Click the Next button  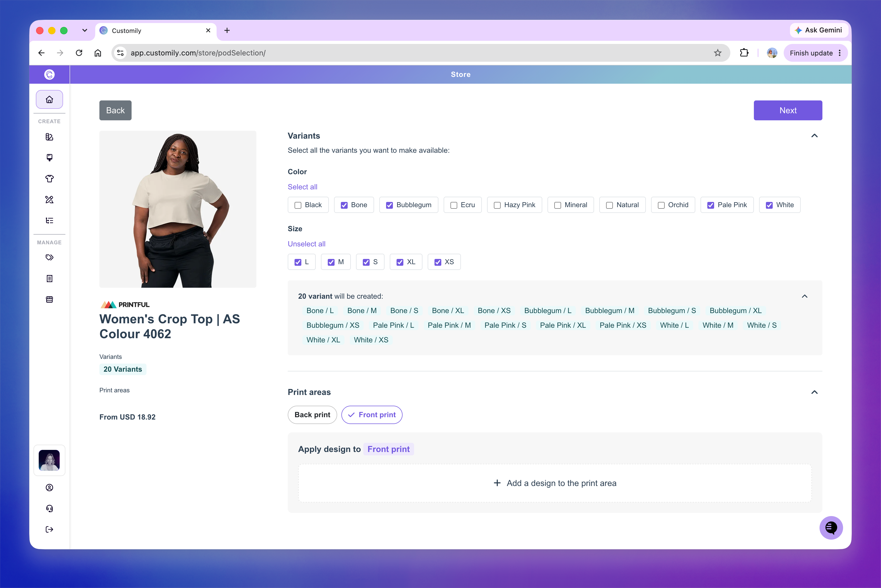[788, 110]
